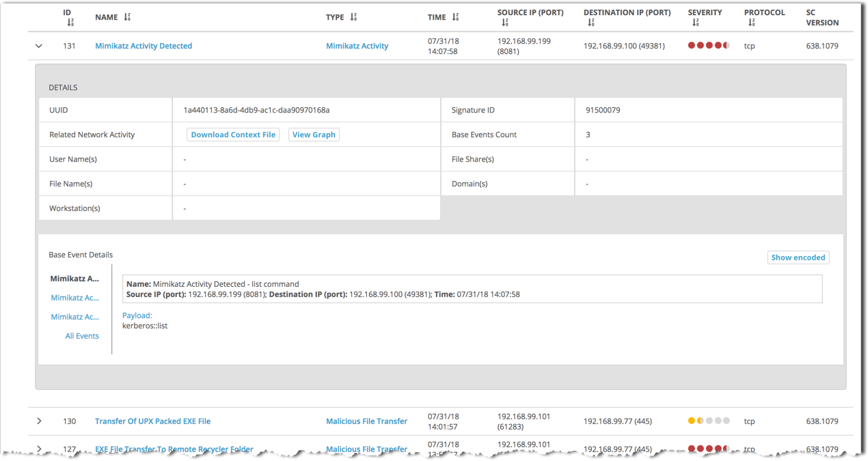Sort the table by TIME column
868x461 pixels.
(x=455, y=17)
